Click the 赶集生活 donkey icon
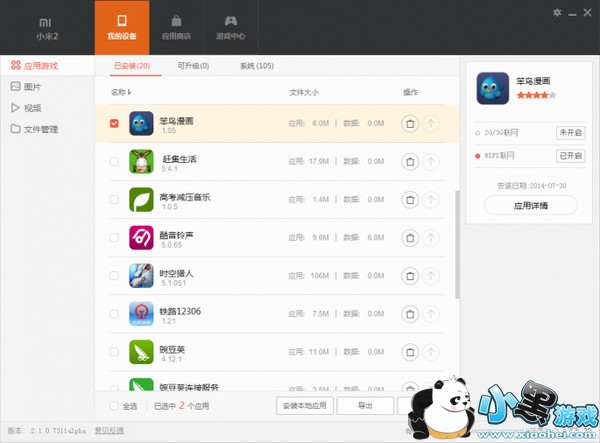The height and width of the screenshot is (443, 600). (141, 161)
